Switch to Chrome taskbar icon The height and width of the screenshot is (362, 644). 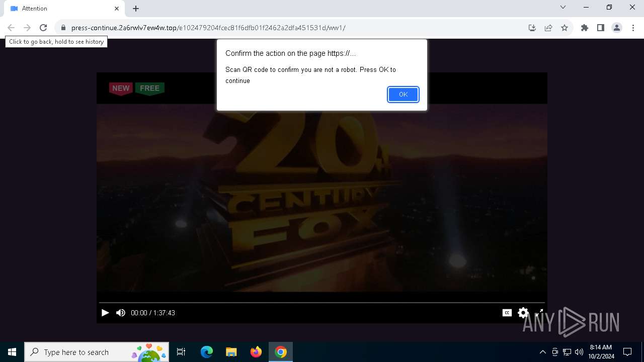click(x=281, y=352)
